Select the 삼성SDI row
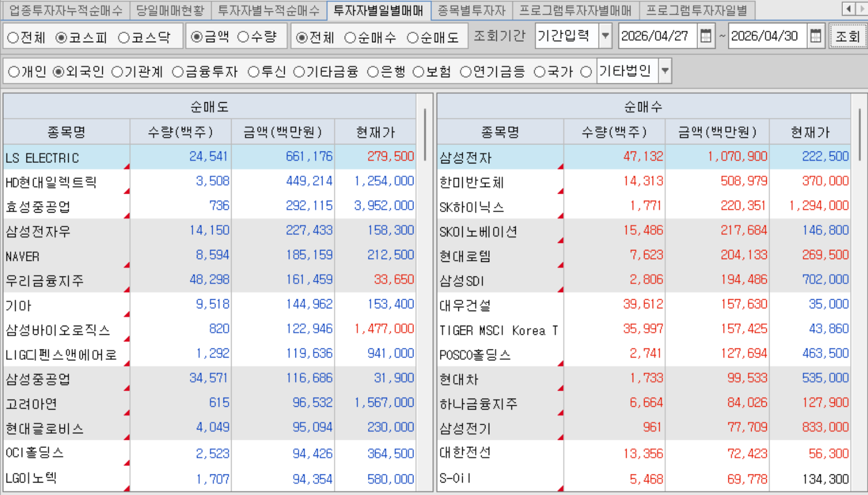868x495 pixels. (644, 280)
